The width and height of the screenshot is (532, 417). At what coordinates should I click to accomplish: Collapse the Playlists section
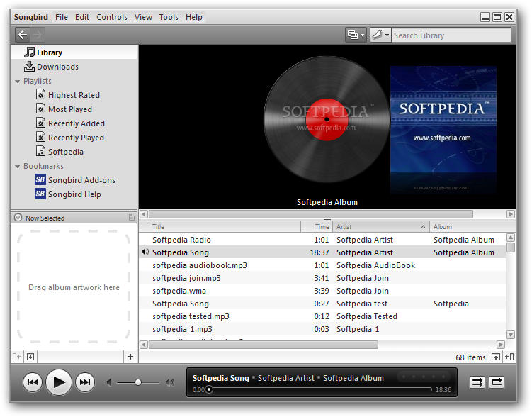pyautogui.click(x=17, y=82)
